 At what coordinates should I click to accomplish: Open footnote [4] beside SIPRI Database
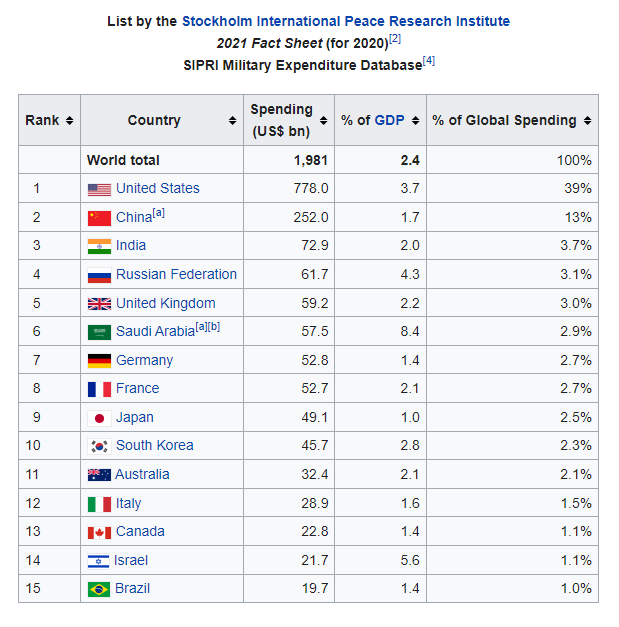[428, 61]
